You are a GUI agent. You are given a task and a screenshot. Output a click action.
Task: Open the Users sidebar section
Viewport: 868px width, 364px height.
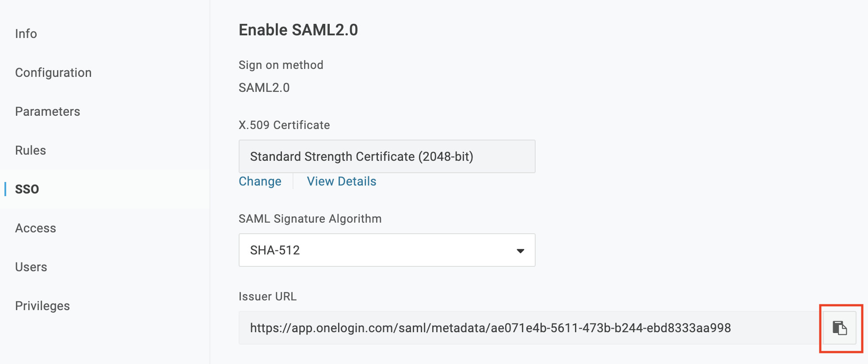(31, 267)
